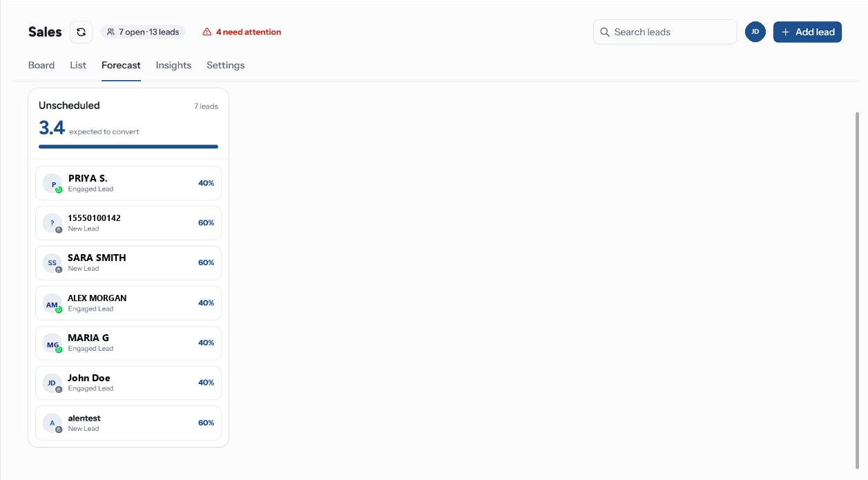Viewport: 868px width, 480px height.
Task: Click the Unscheduled conversion progress bar
Action: pyautogui.click(x=128, y=146)
